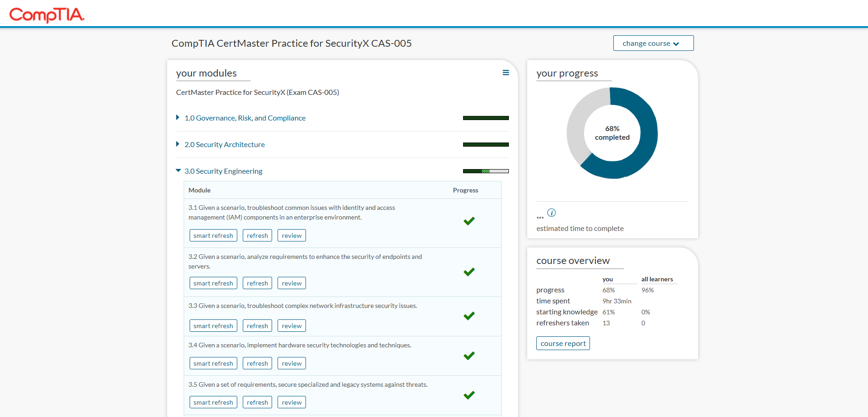Click refresh for module 3.1

click(257, 236)
